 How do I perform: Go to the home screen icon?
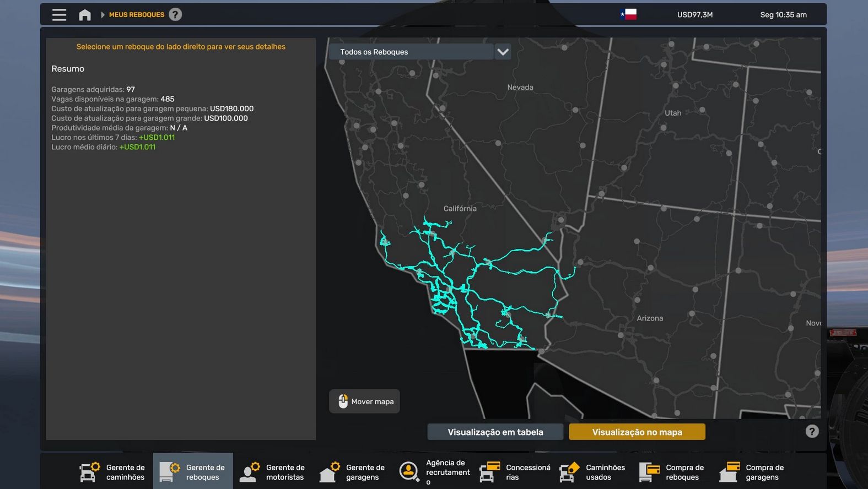(85, 15)
